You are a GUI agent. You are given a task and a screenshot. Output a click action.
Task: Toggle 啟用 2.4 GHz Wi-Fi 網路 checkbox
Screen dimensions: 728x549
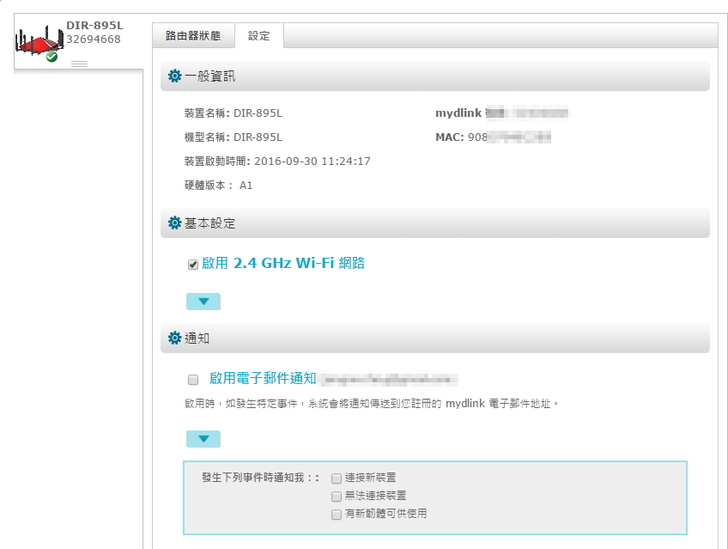(193, 265)
